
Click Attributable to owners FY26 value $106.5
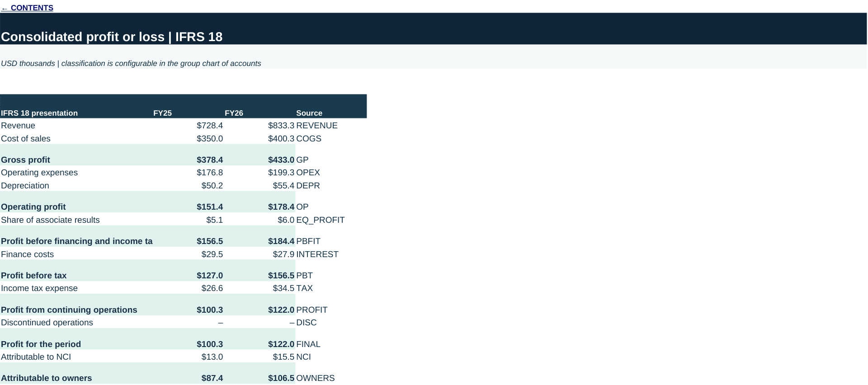281,378
